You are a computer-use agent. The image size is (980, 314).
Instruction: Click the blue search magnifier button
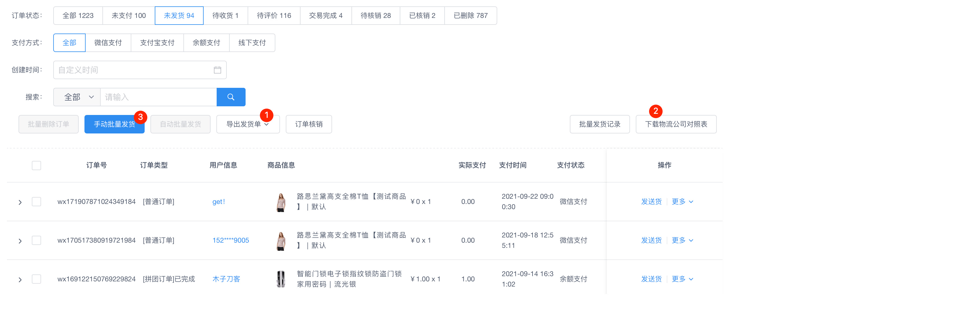(x=231, y=97)
